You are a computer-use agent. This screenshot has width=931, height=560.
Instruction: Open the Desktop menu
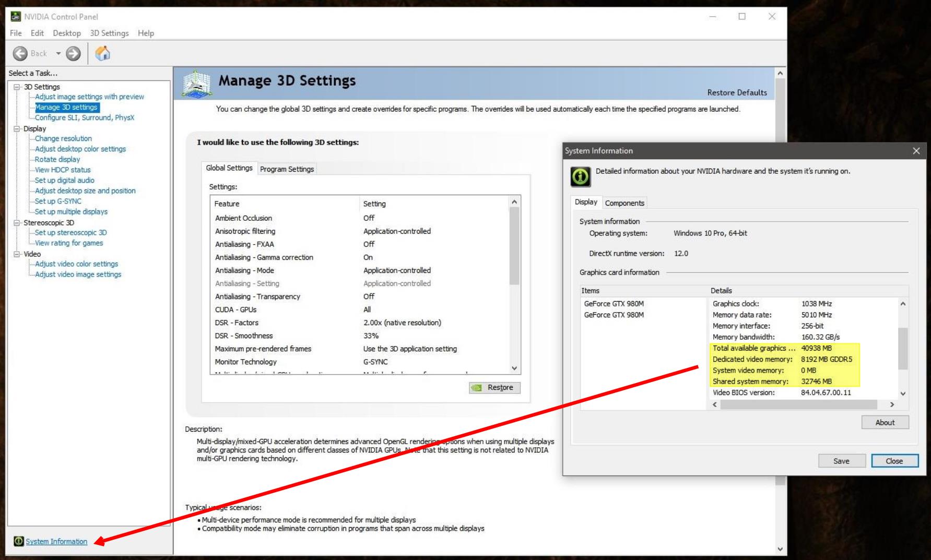(67, 33)
